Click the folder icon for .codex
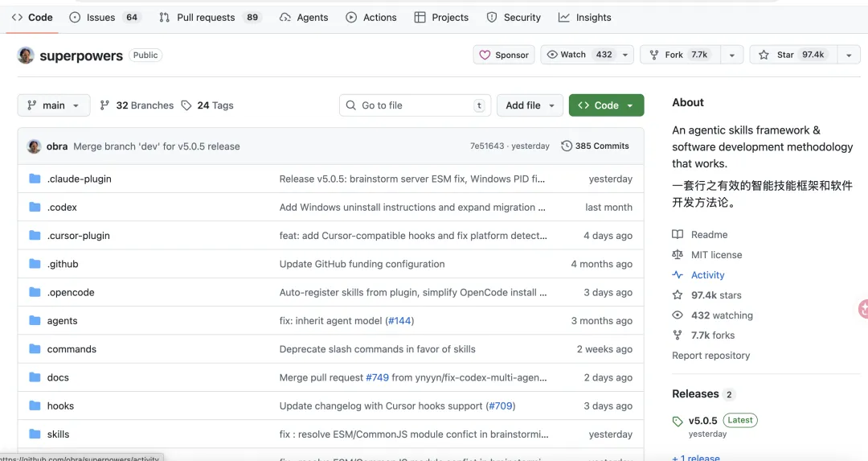Viewport: 868px width, 461px height. point(35,207)
